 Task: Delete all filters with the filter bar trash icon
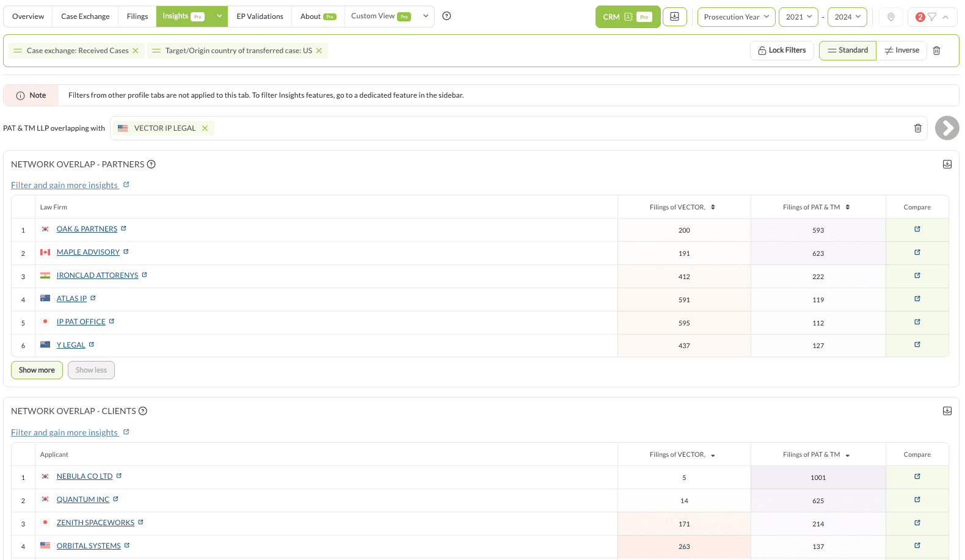click(x=937, y=51)
